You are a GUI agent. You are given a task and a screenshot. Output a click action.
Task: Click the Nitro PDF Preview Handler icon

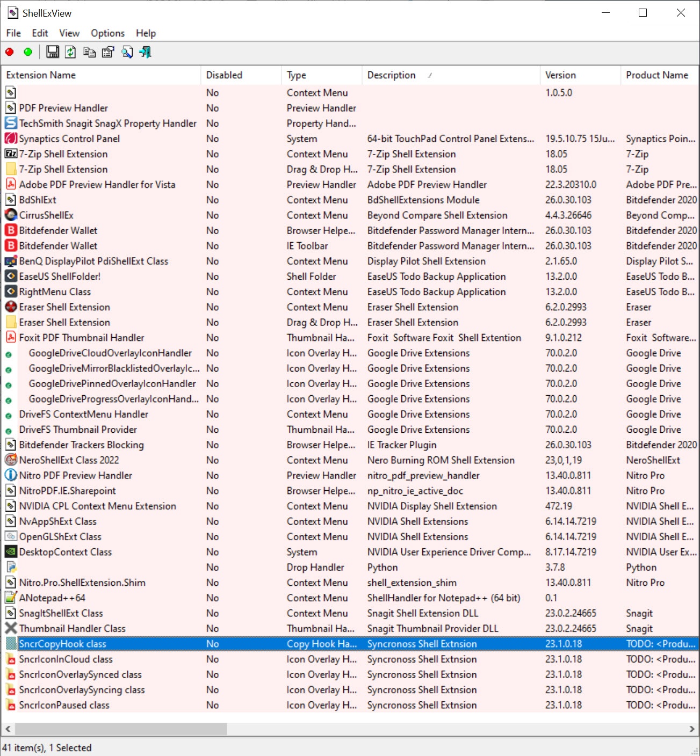11,475
